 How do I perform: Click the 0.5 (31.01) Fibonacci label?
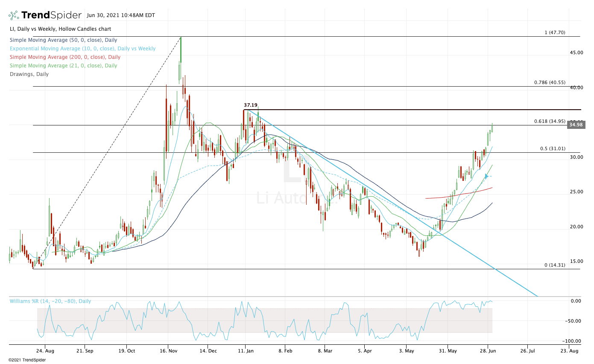point(553,149)
